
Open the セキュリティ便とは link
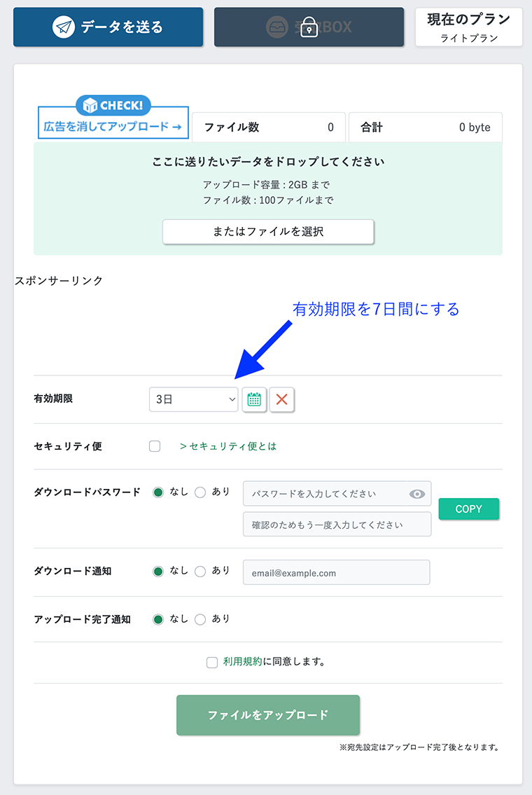coord(228,446)
